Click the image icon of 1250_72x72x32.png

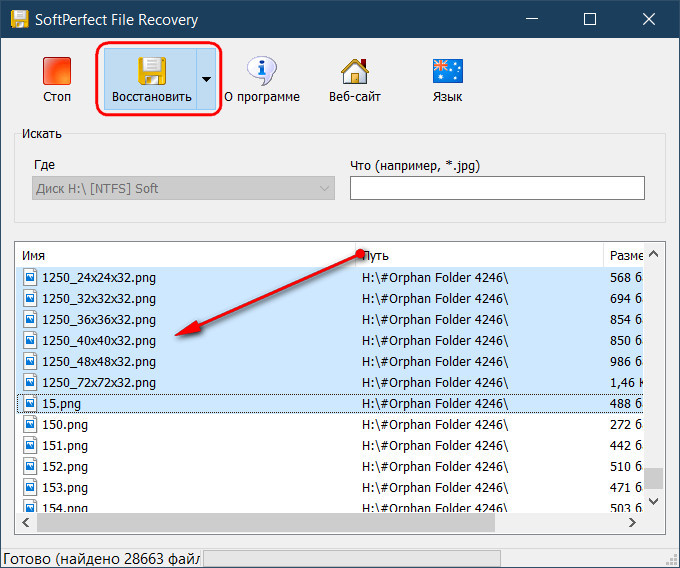point(30,382)
